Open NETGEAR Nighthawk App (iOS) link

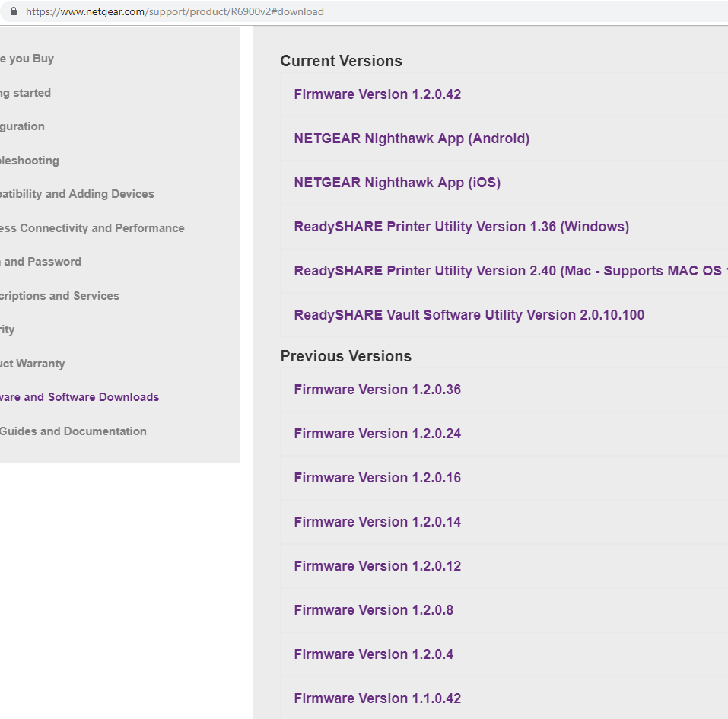397,183
